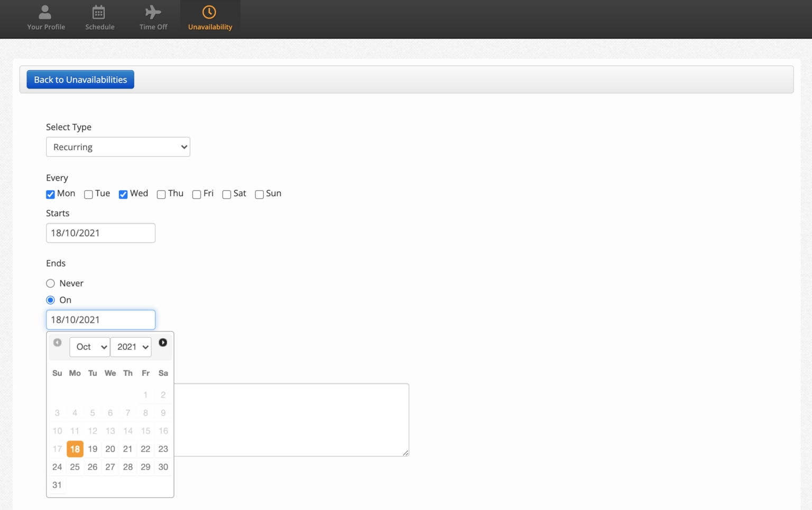Select day 20 in calendar

pos(110,449)
